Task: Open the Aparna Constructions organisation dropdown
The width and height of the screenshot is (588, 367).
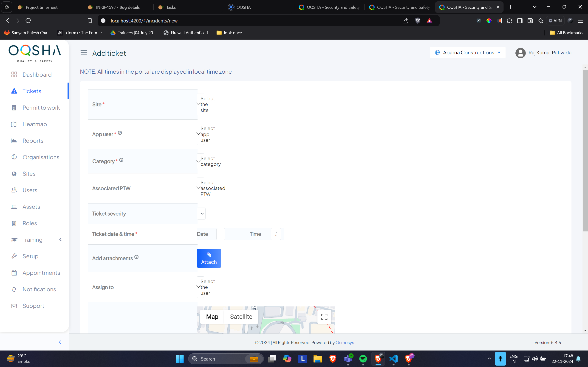Action: (467, 53)
